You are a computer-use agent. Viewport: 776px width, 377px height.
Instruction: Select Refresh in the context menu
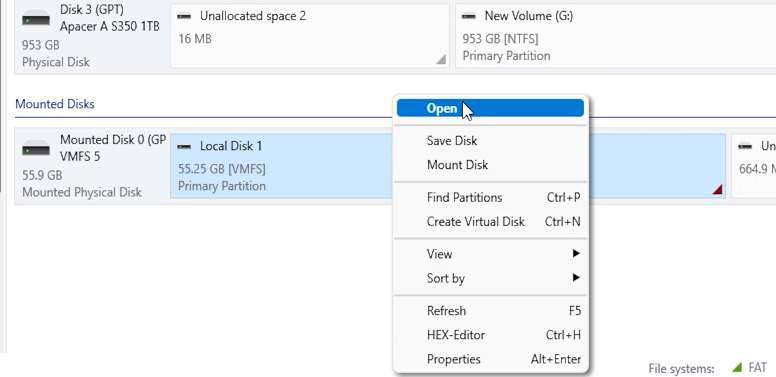point(490,311)
